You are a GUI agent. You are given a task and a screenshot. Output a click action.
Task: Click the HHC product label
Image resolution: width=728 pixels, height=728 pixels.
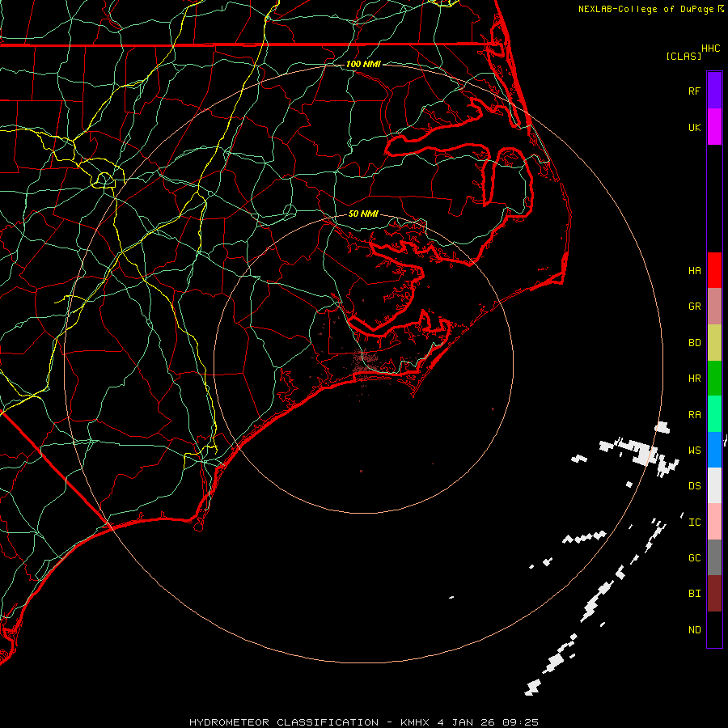pos(710,49)
